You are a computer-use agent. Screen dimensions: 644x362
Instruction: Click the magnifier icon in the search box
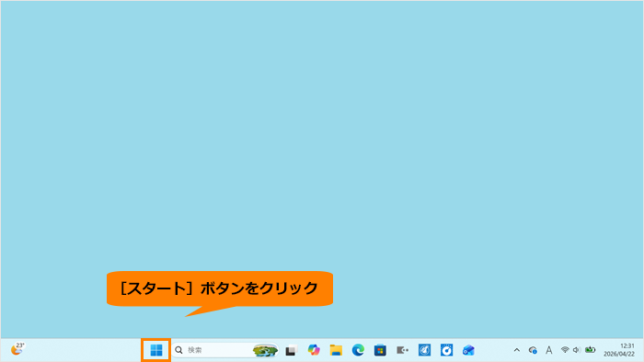click(179, 350)
